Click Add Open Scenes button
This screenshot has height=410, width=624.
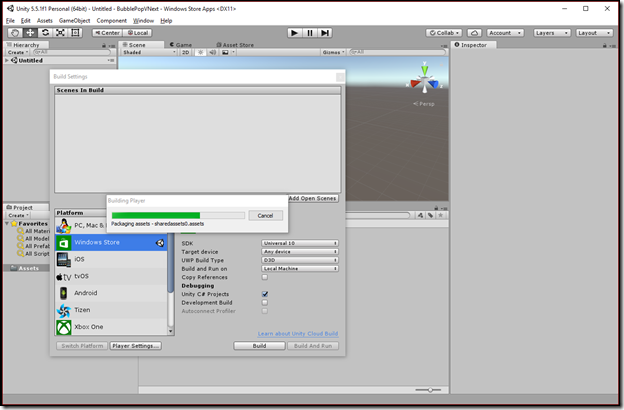313,198
